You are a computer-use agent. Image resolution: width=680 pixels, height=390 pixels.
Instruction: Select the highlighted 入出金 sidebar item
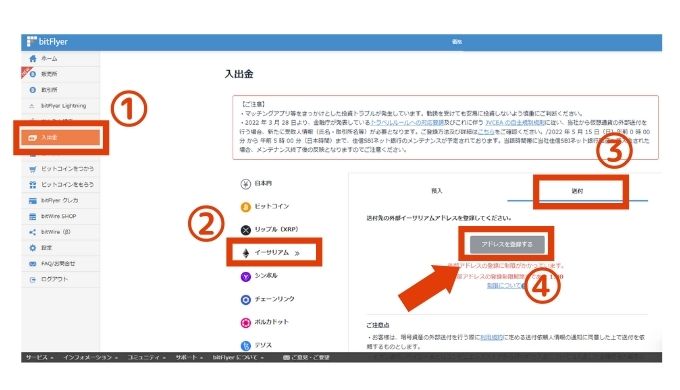tap(61, 138)
